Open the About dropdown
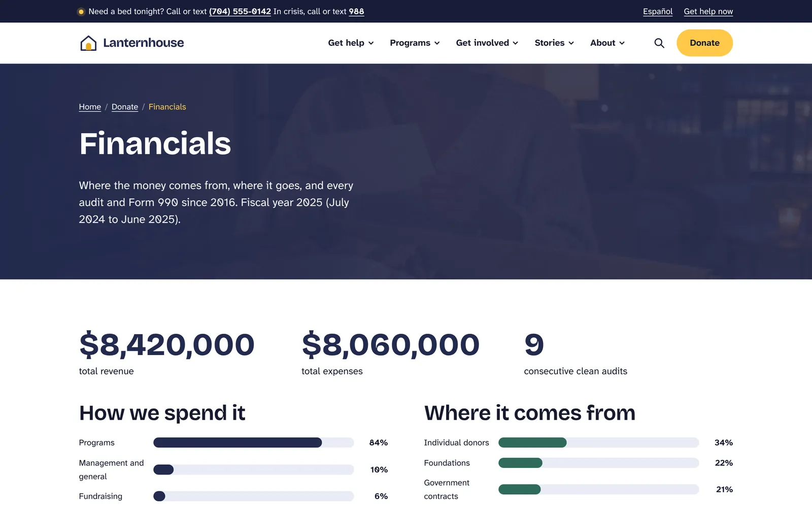Screen dimensions: 812x508 point(607,43)
